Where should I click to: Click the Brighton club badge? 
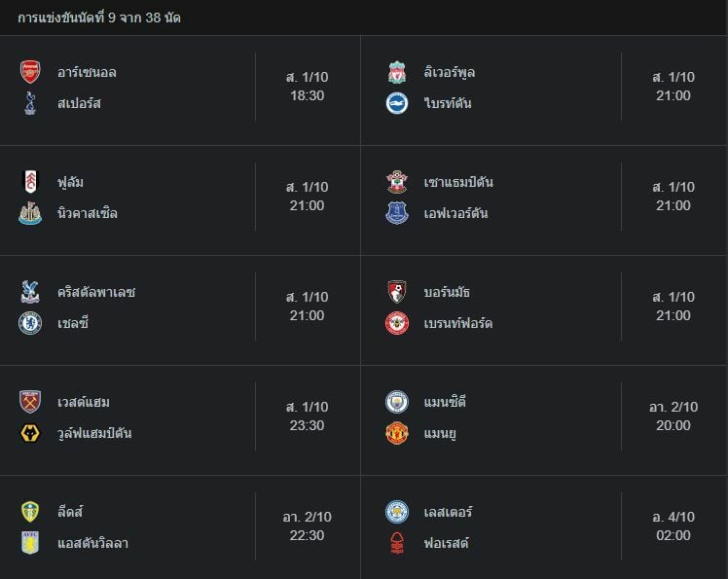point(397,103)
